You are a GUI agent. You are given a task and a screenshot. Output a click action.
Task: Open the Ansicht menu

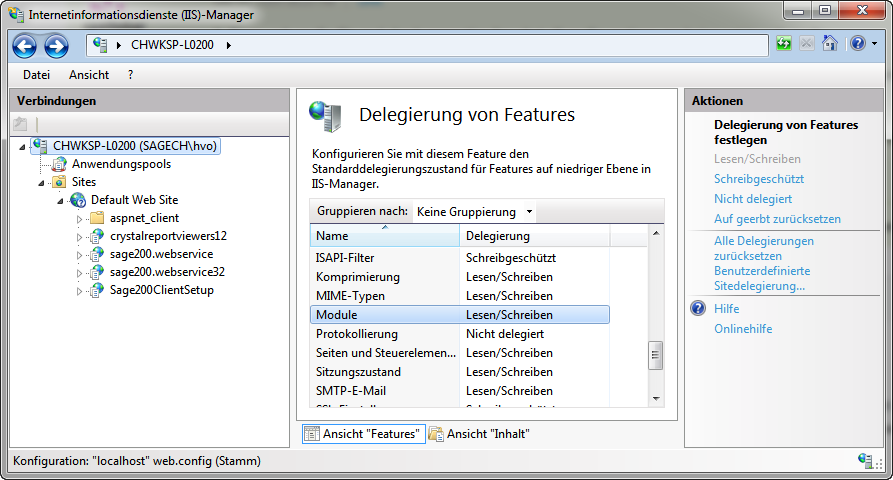point(89,75)
